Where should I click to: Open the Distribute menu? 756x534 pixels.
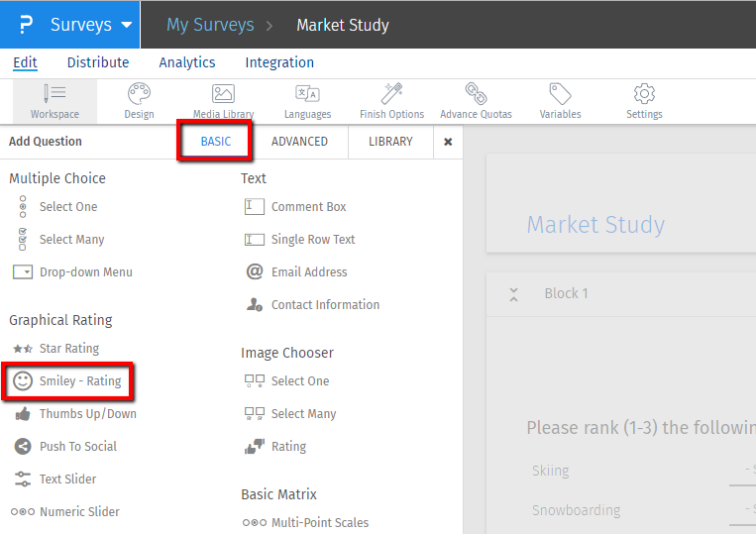(x=98, y=62)
